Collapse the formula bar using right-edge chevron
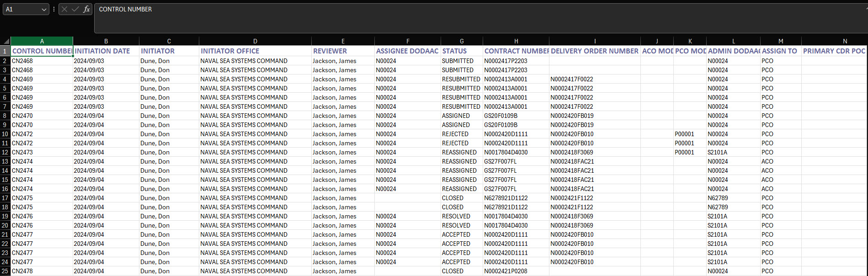The image size is (868, 276). (865, 9)
